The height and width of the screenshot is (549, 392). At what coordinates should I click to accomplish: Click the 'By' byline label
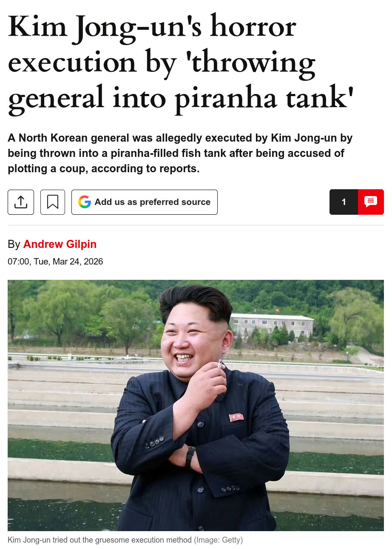[x=14, y=244]
